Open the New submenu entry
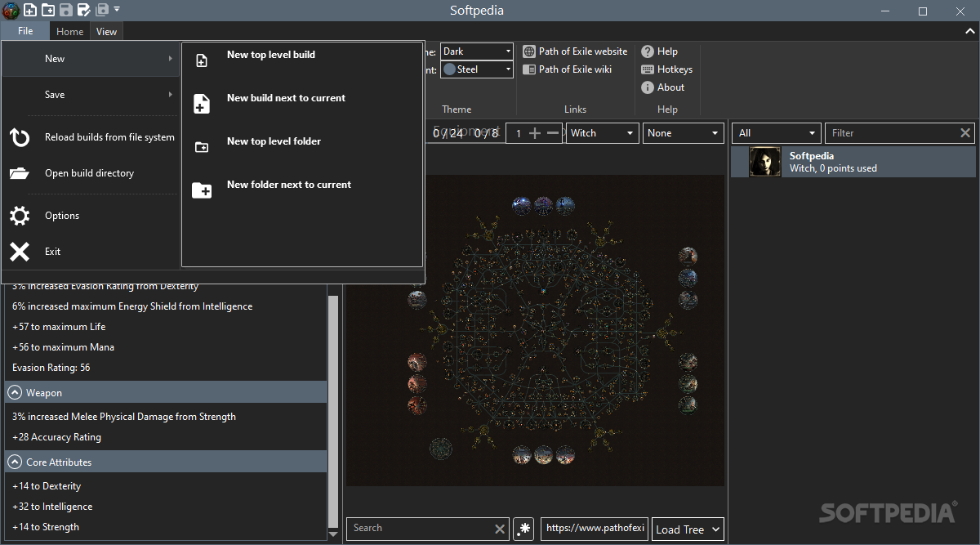The height and width of the screenshot is (545, 980). click(91, 59)
